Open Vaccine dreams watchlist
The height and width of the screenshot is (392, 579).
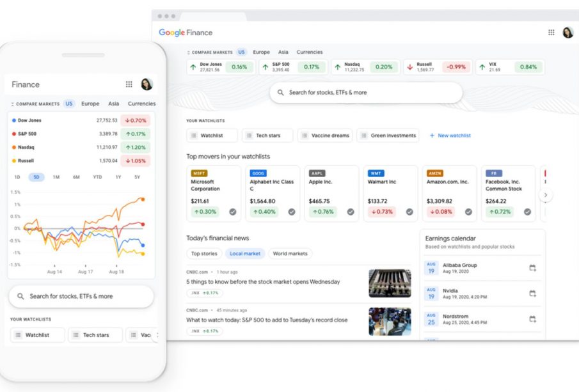pyautogui.click(x=324, y=136)
